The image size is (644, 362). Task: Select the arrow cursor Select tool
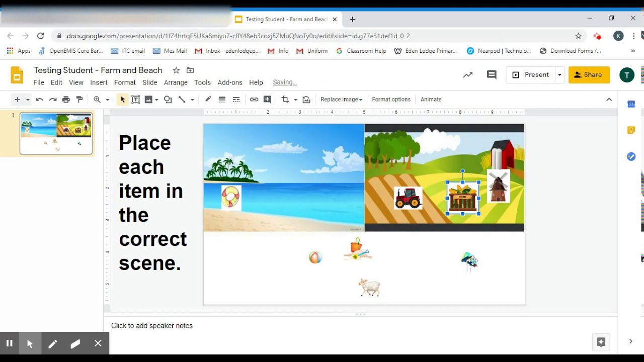pyautogui.click(x=122, y=100)
